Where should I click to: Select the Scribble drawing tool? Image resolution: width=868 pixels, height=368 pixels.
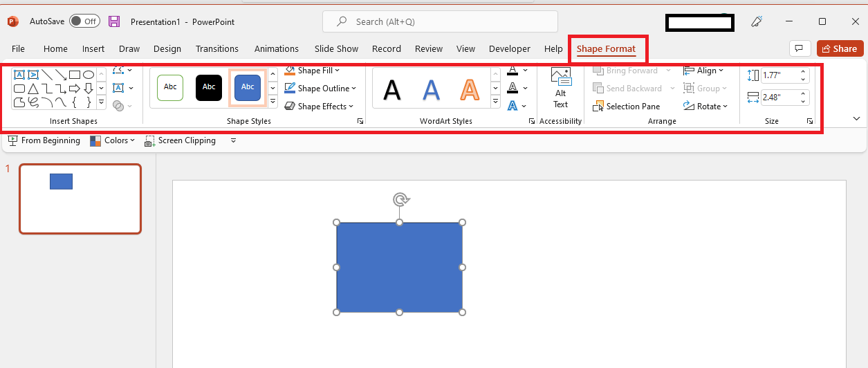[33, 102]
